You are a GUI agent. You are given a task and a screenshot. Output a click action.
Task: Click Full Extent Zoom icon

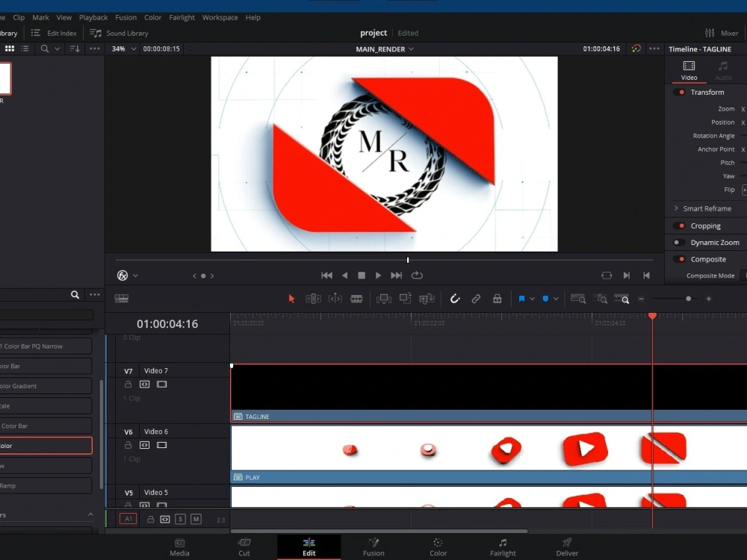point(578,299)
